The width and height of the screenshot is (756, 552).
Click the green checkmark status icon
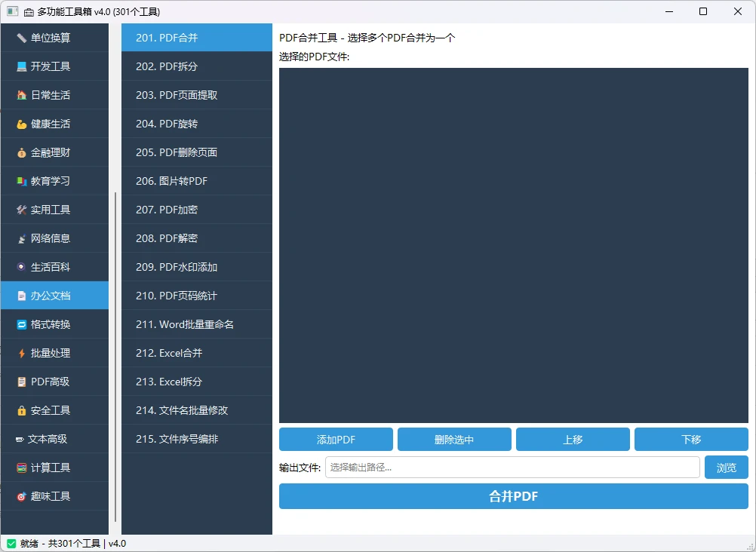click(x=11, y=544)
